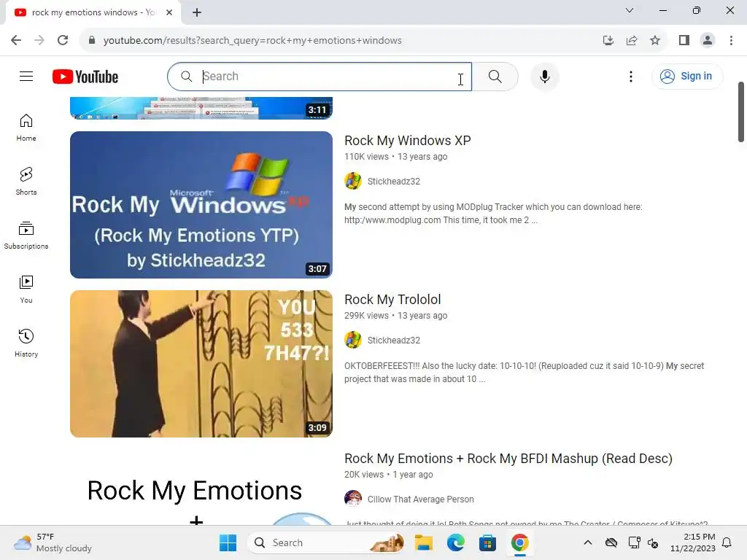The image size is (747, 560).
Task: Click the 20K views text
Action: click(x=364, y=475)
